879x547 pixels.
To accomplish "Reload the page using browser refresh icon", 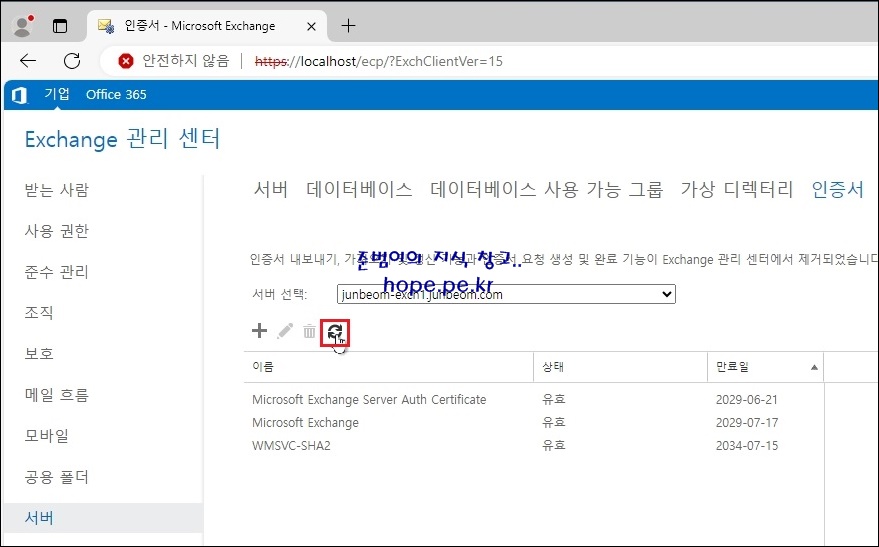I will coord(72,61).
